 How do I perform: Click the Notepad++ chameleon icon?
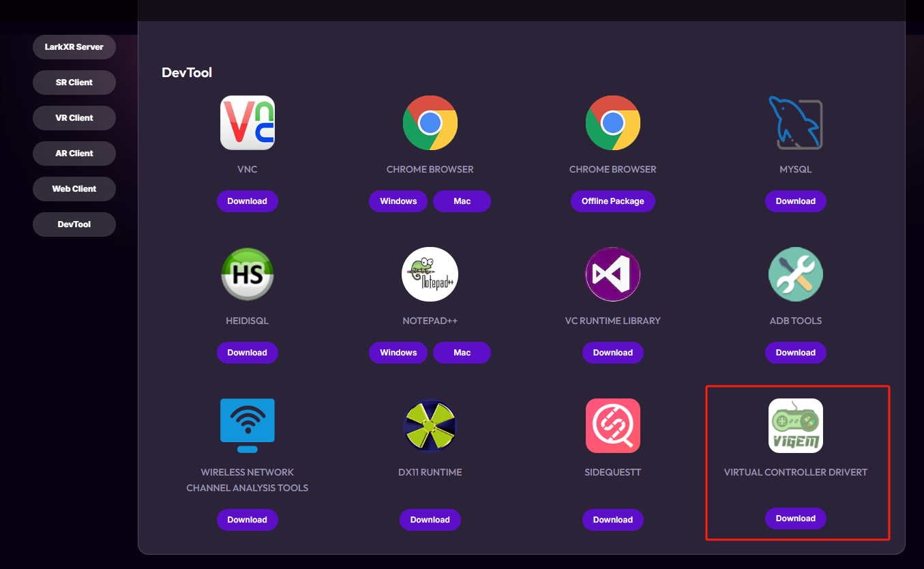pos(430,274)
